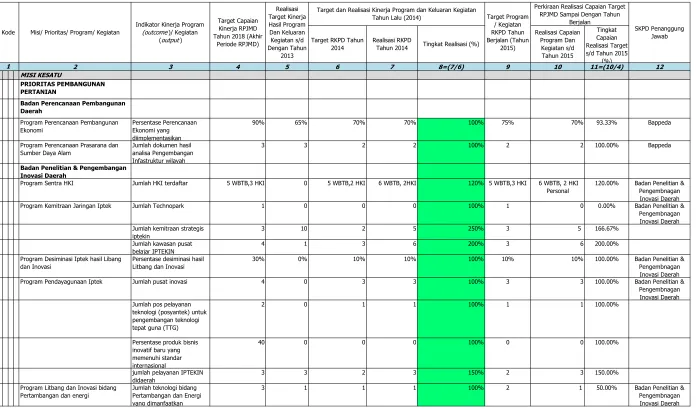
Task: Click the "Persentase desiminasi hasil Litbang dan Inovasi" cell
Action: point(170,266)
